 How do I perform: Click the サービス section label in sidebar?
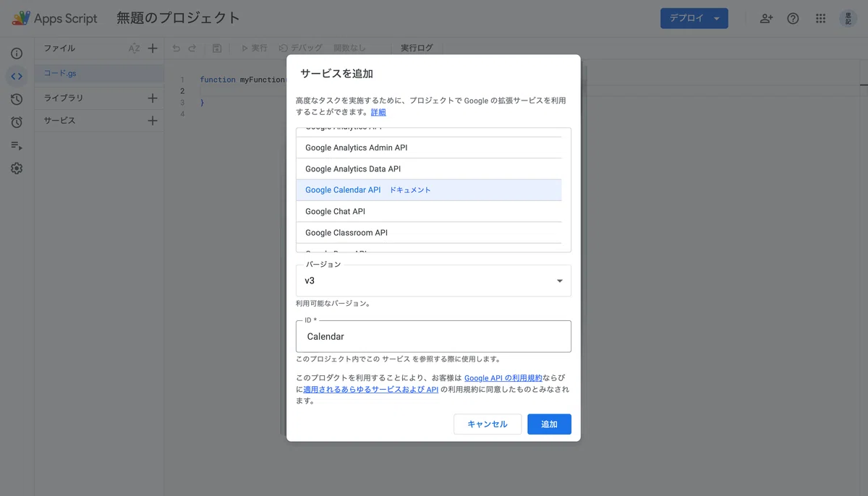pyautogui.click(x=59, y=121)
